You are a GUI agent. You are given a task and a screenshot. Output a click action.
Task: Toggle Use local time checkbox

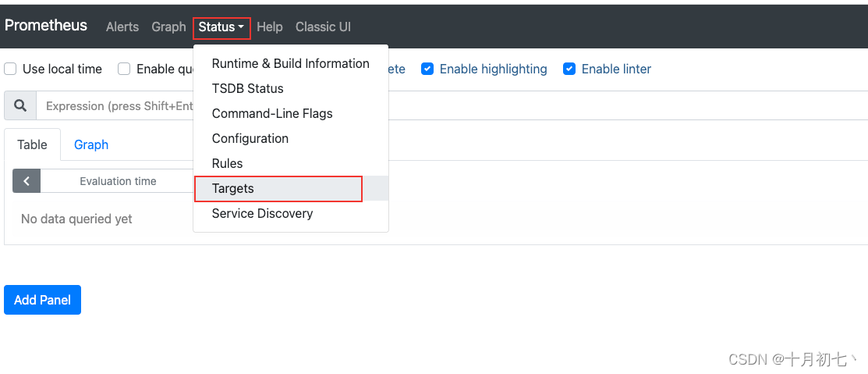[x=10, y=69]
